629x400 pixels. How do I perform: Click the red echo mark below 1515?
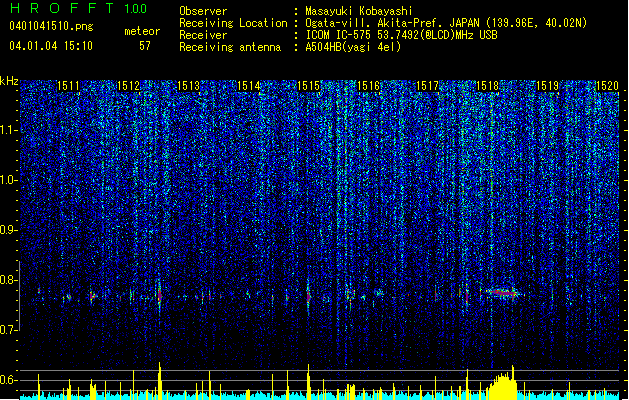coord(308,296)
